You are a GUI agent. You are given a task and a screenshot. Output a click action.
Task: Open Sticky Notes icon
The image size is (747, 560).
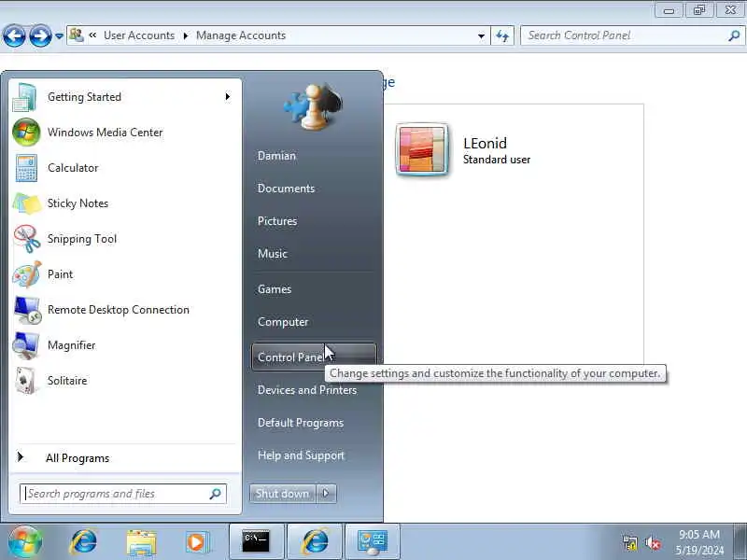(x=26, y=203)
